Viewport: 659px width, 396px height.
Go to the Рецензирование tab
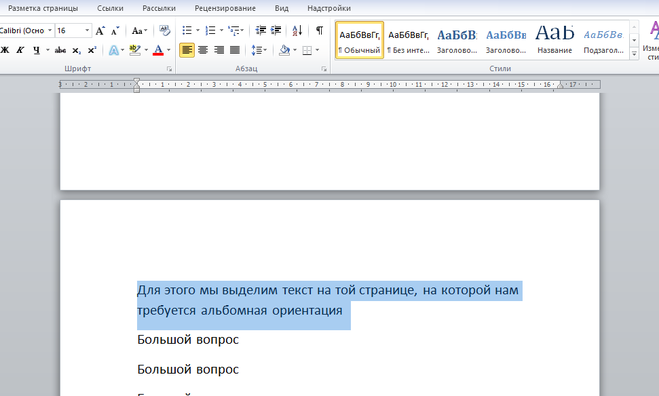tap(225, 8)
